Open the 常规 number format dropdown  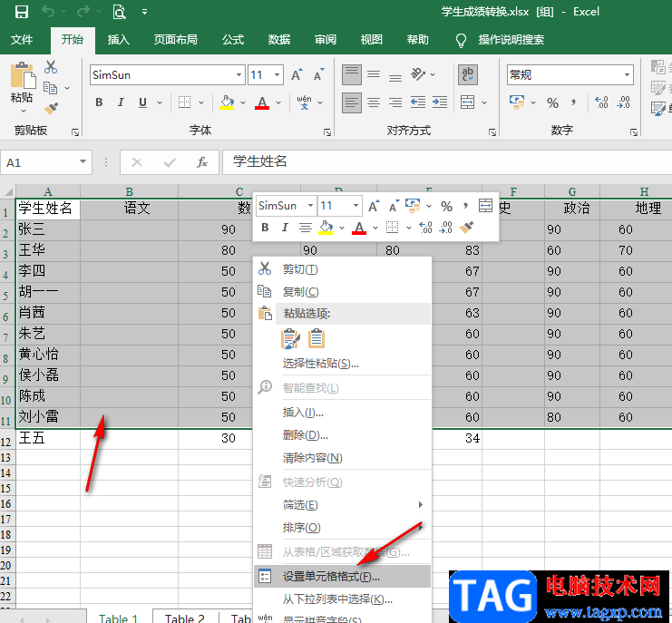click(627, 75)
